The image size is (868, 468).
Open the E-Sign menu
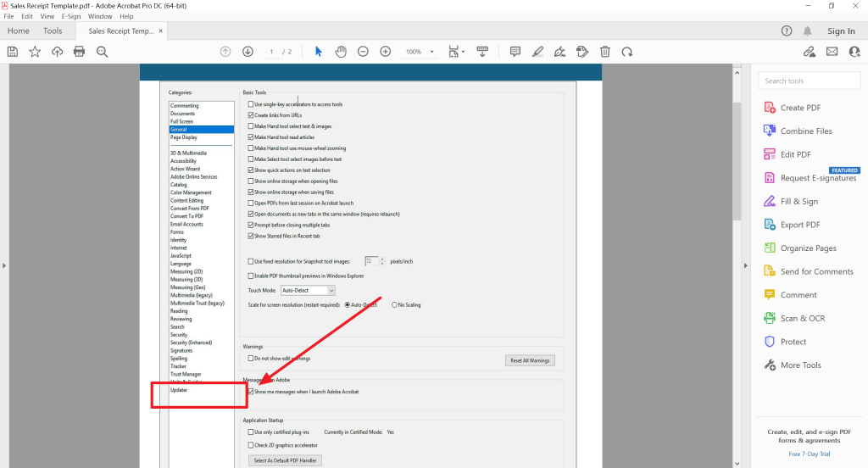71,17
